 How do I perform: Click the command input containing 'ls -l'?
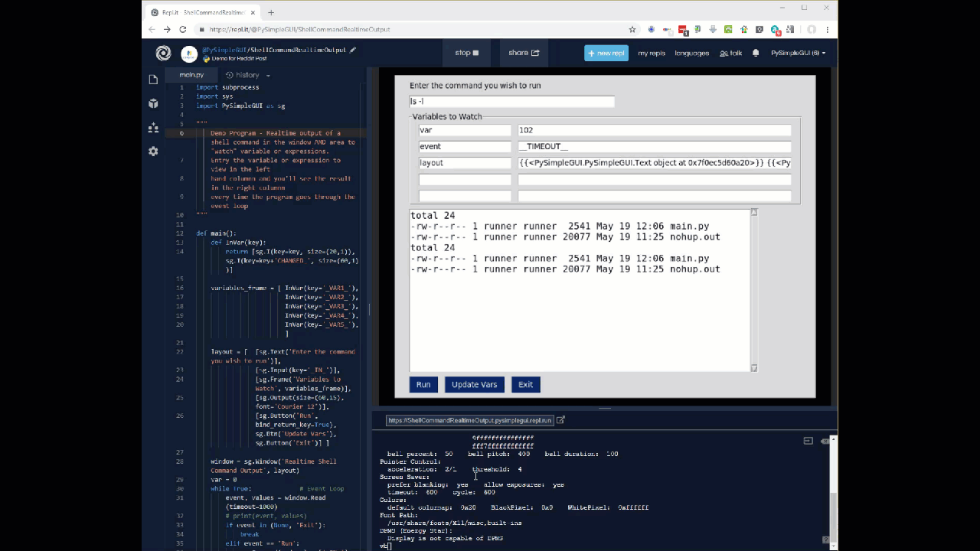[511, 101]
